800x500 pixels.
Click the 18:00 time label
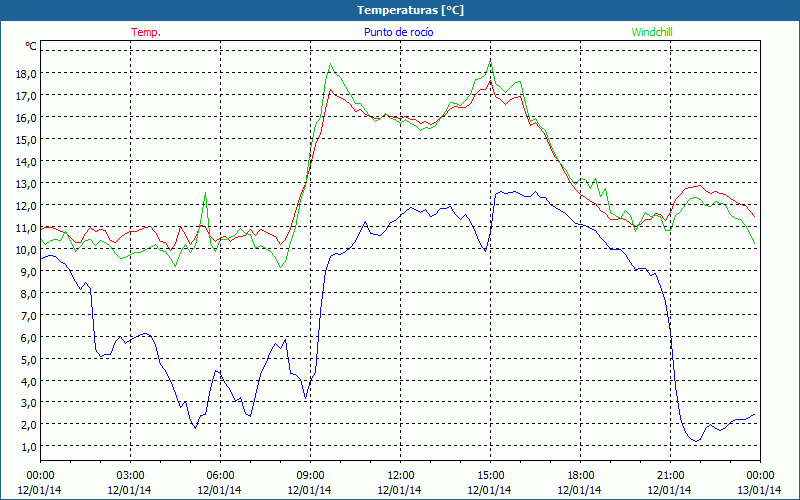580,476
